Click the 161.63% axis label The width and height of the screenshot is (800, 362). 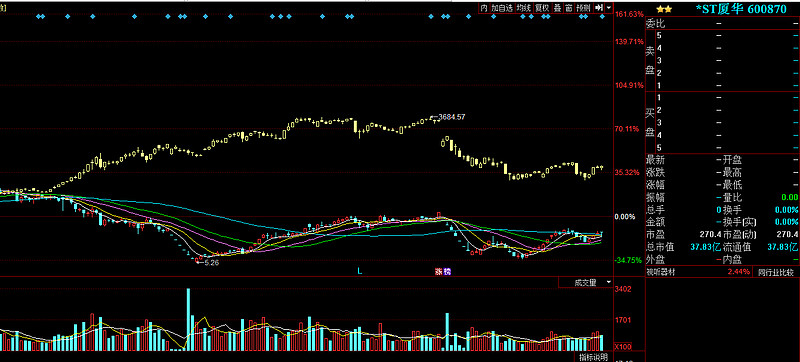[629, 14]
